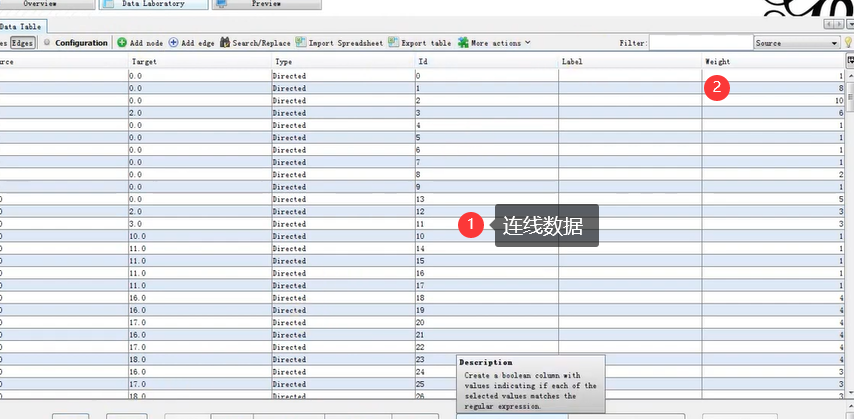Screen dimensions: 854x419
Task: Click into the Filter text field
Action: tap(701, 43)
